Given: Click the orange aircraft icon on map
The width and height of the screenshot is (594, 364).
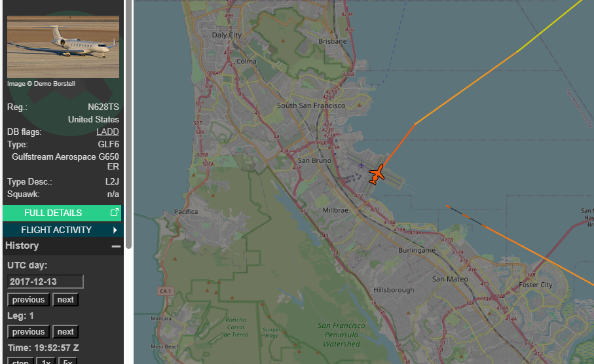Looking at the screenshot, I should pos(376,175).
